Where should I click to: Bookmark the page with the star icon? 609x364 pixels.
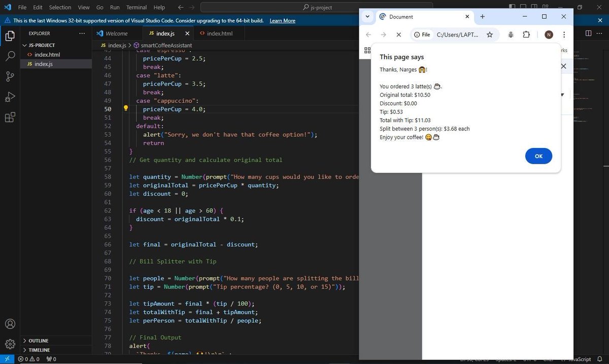click(x=490, y=34)
